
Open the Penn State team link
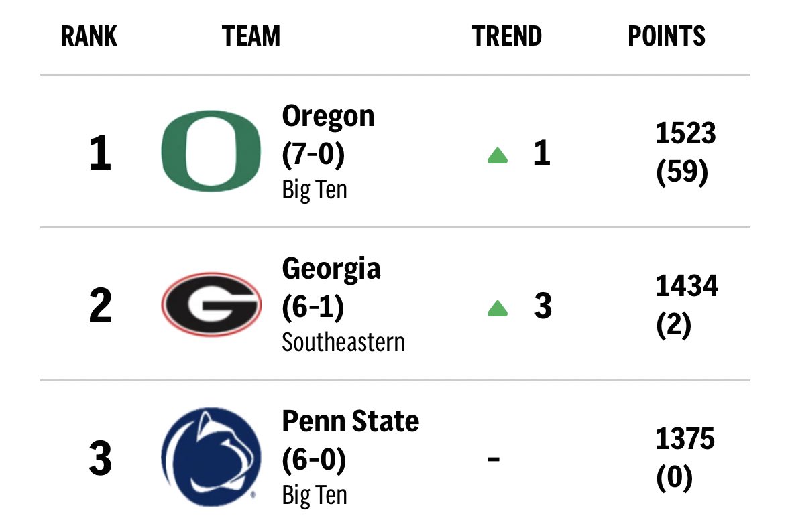point(350,421)
